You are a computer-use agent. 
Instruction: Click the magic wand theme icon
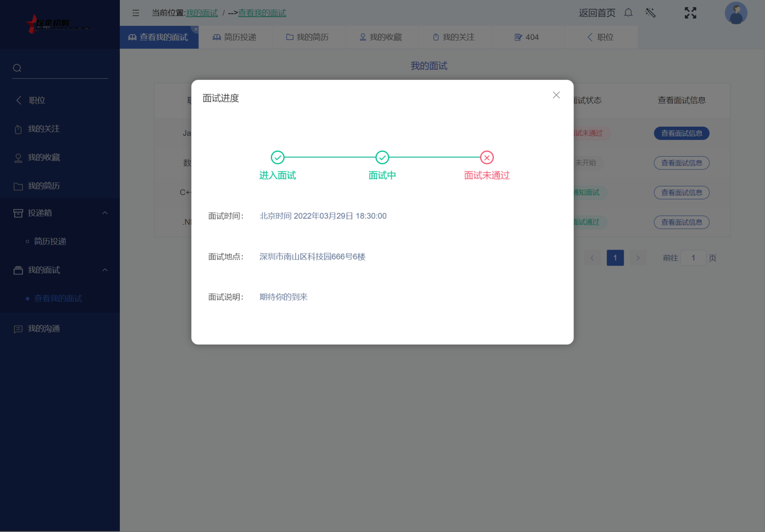click(x=650, y=13)
